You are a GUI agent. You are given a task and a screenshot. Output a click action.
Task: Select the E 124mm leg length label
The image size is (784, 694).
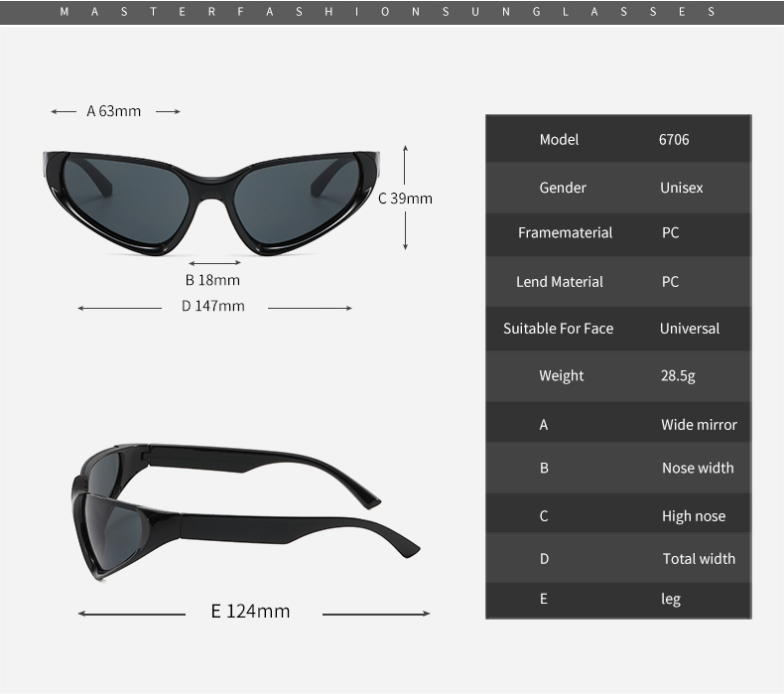coord(250,611)
